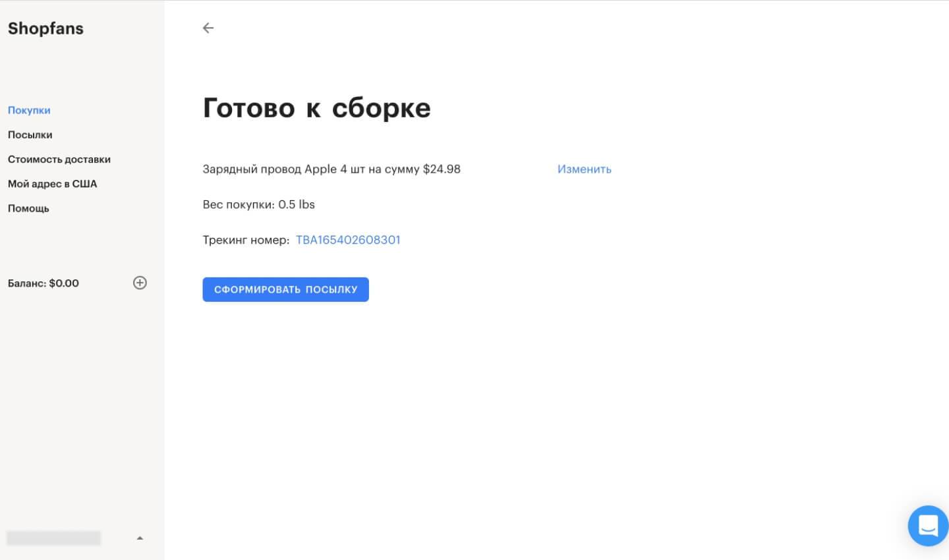
Task: Open Стоимость доставки page
Action: click(59, 159)
